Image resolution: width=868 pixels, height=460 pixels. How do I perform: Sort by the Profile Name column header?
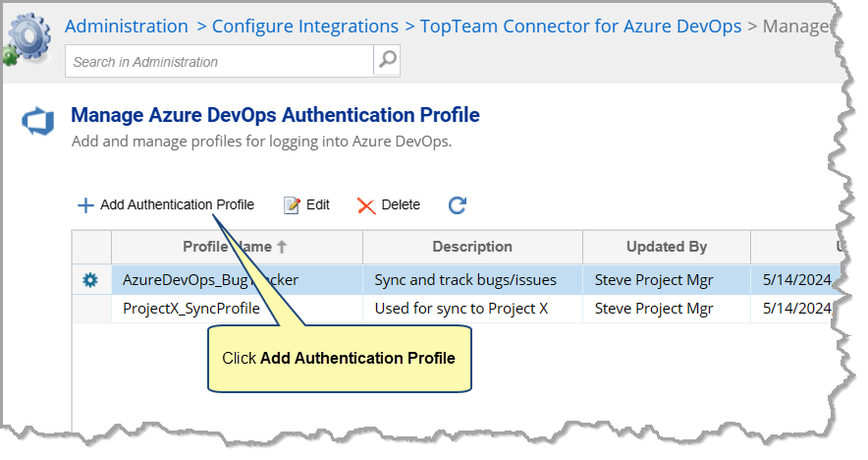coord(236,247)
